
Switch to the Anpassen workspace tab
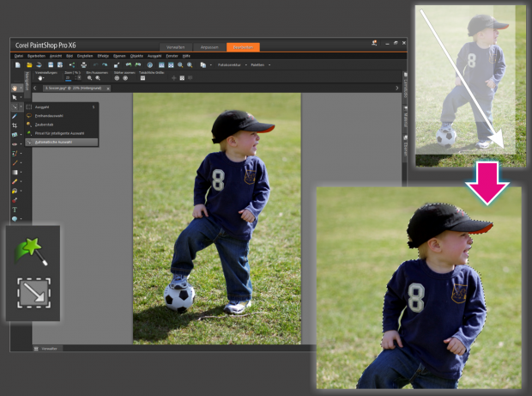210,46
